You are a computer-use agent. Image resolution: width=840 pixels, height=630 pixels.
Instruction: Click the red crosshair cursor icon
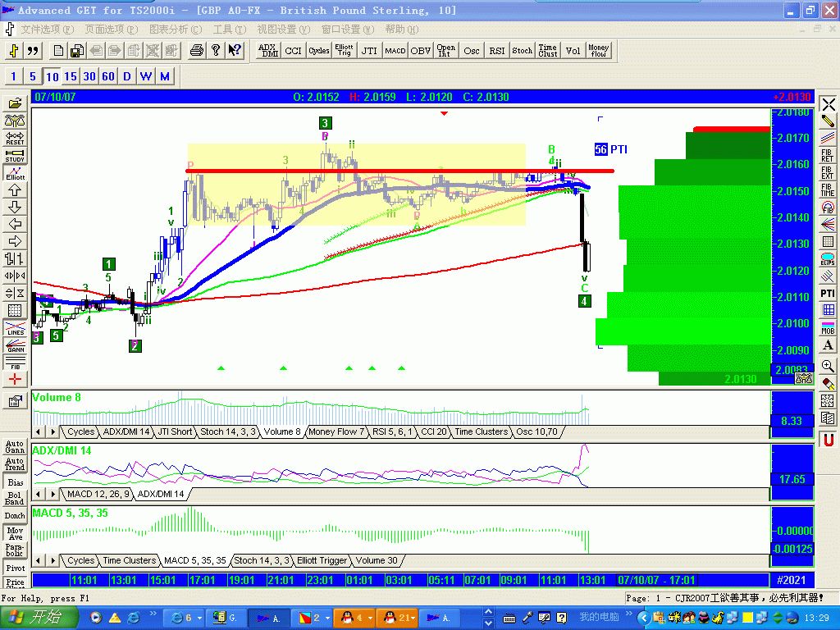[15, 380]
